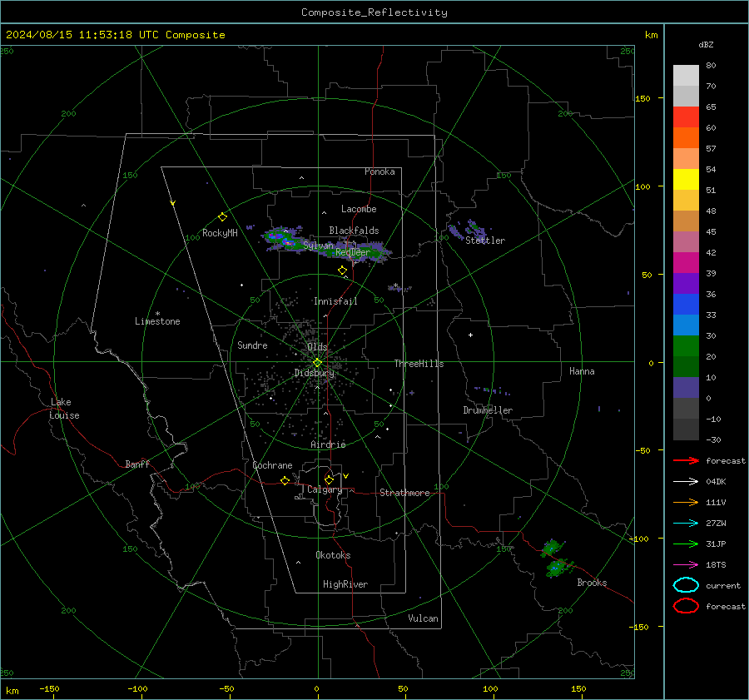Click the Ponoka label

coord(379,171)
